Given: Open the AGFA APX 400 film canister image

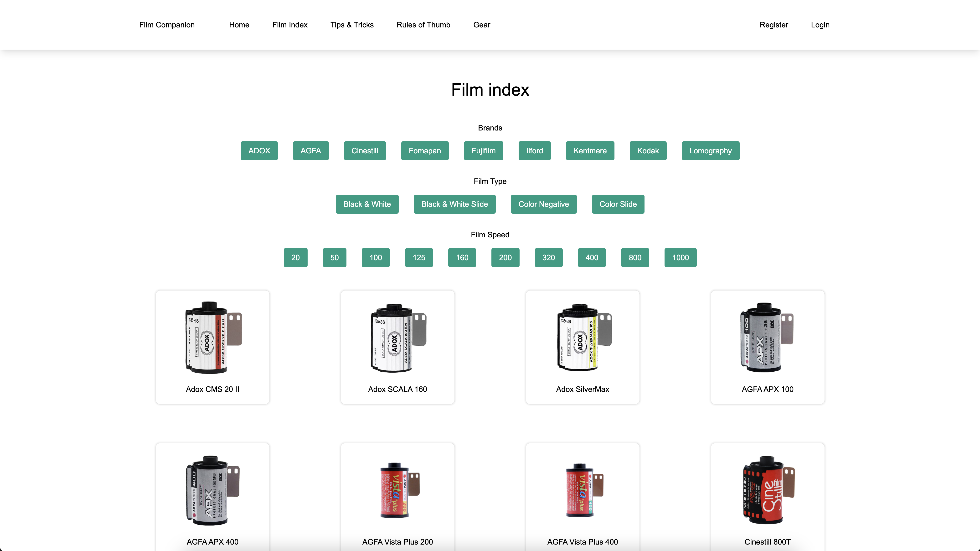Looking at the screenshot, I should coord(212,490).
